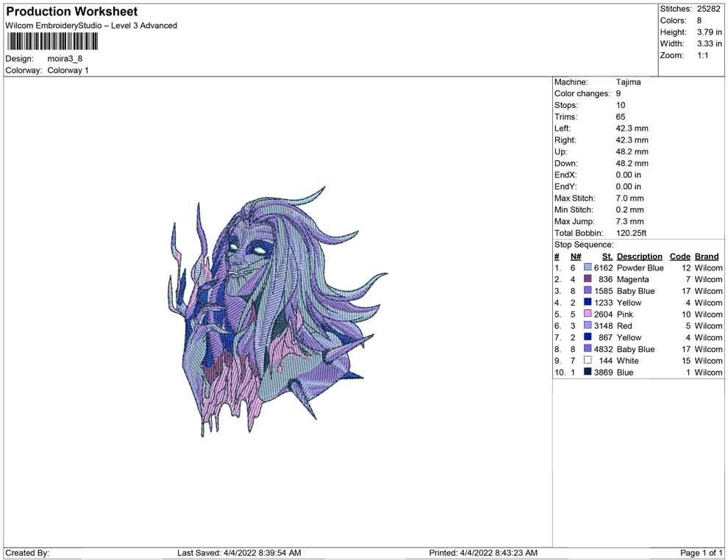Click the Magenta description text
The height and width of the screenshot is (560, 728).
click(x=632, y=279)
